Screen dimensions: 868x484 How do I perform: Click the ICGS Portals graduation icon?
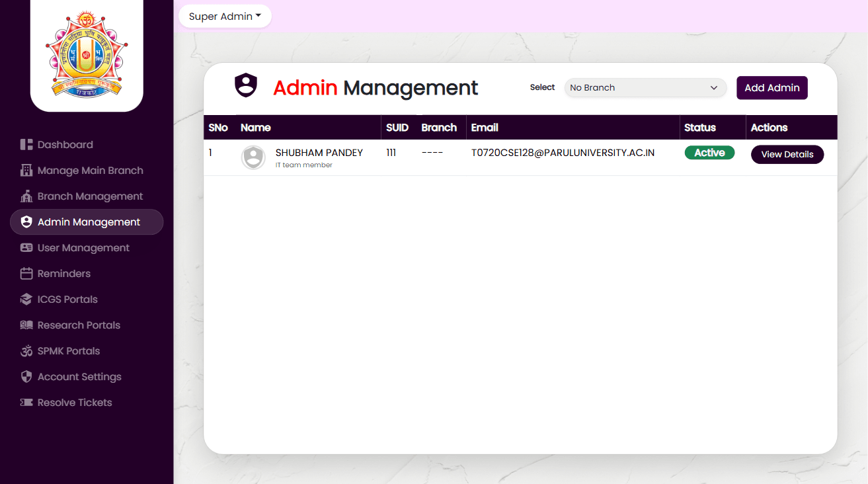click(26, 300)
